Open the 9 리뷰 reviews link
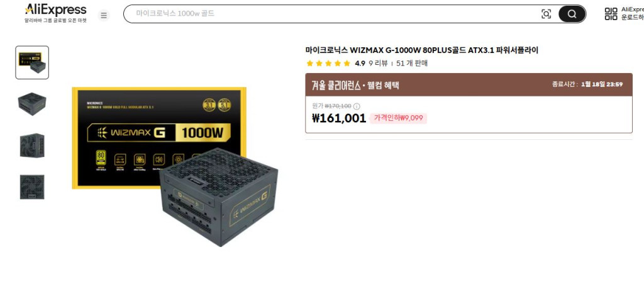This screenshot has height=286, width=644. (378, 64)
